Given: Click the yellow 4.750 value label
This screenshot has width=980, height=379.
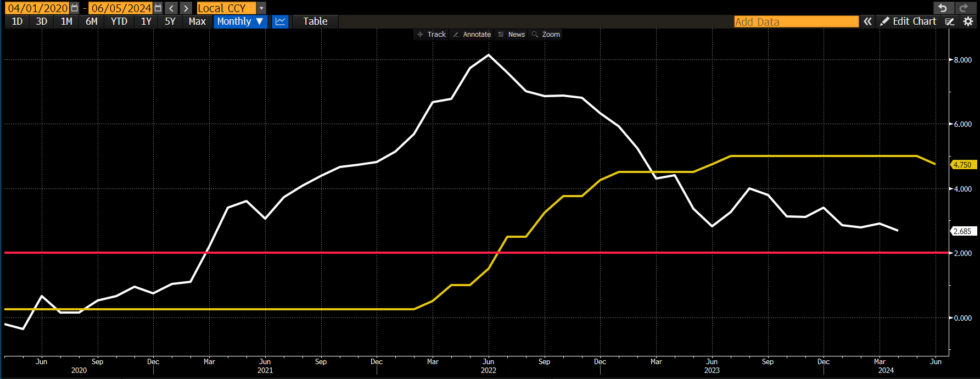Looking at the screenshot, I should (x=963, y=165).
